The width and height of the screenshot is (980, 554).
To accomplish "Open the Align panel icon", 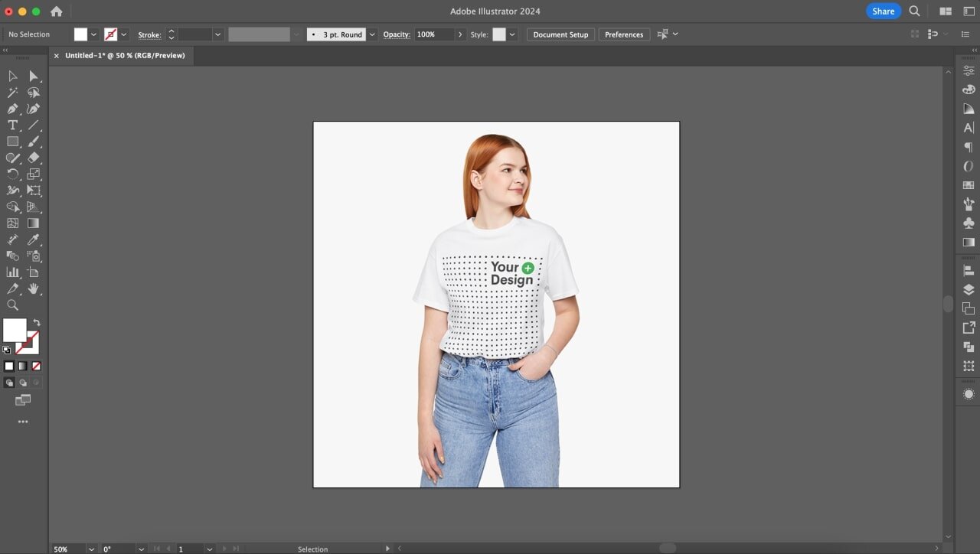I will point(969,270).
